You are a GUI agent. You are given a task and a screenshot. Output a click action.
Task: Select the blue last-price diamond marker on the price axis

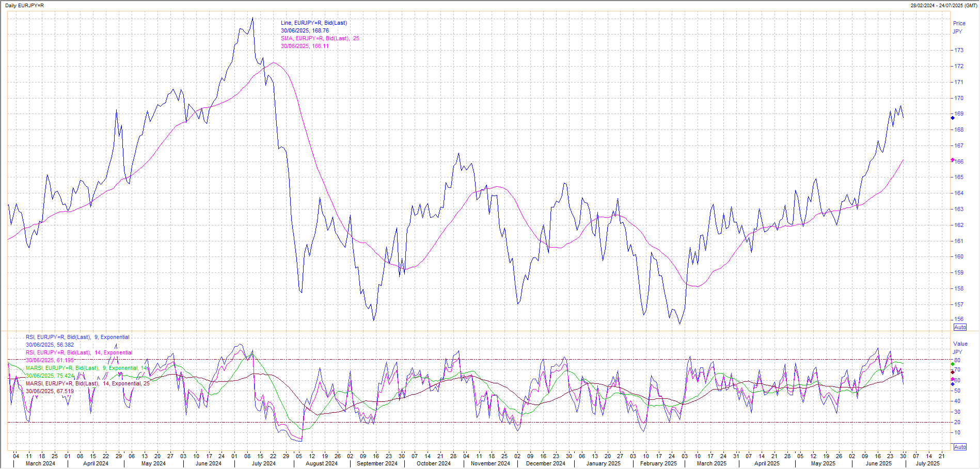click(x=953, y=118)
